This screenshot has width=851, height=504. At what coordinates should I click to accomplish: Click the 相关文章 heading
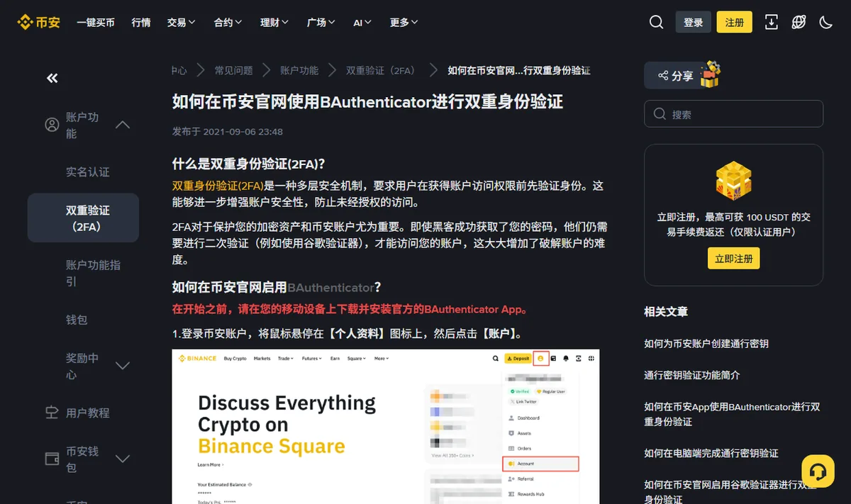(x=666, y=311)
